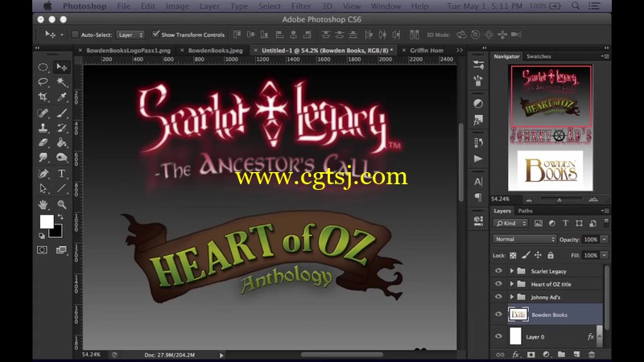Open the Filter menu
Screen dimensions: 644x362
pyautogui.click(x=301, y=6)
